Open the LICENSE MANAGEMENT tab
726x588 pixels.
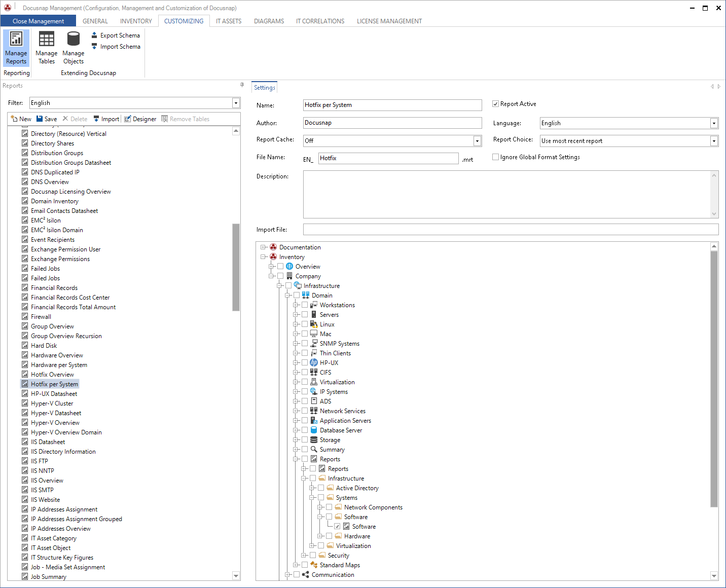(x=389, y=21)
